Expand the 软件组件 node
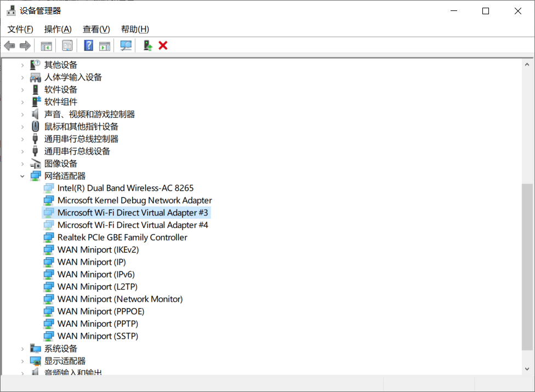Screen dimensions: 535x392 22,102
